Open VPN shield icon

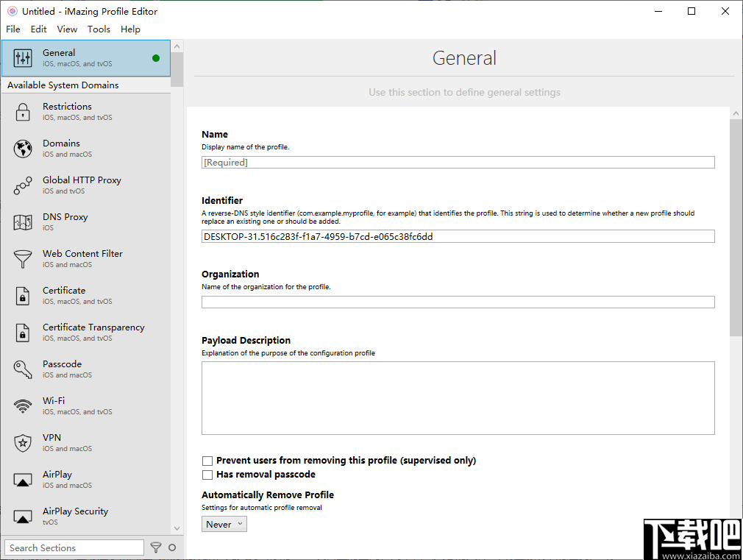(23, 443)
